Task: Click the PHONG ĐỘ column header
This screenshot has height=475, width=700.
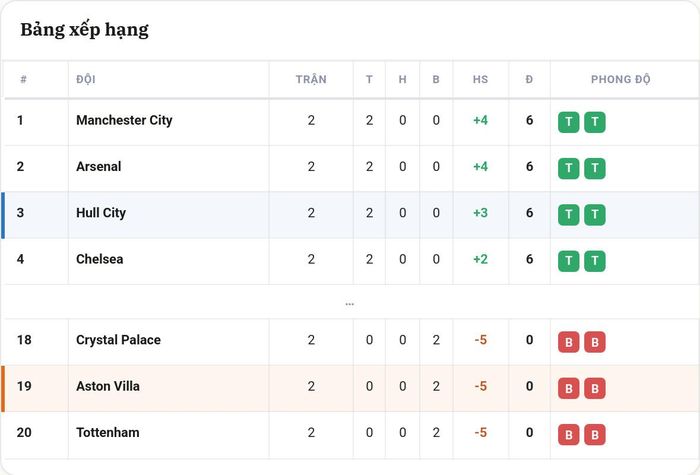Action: tap(621, 79)
